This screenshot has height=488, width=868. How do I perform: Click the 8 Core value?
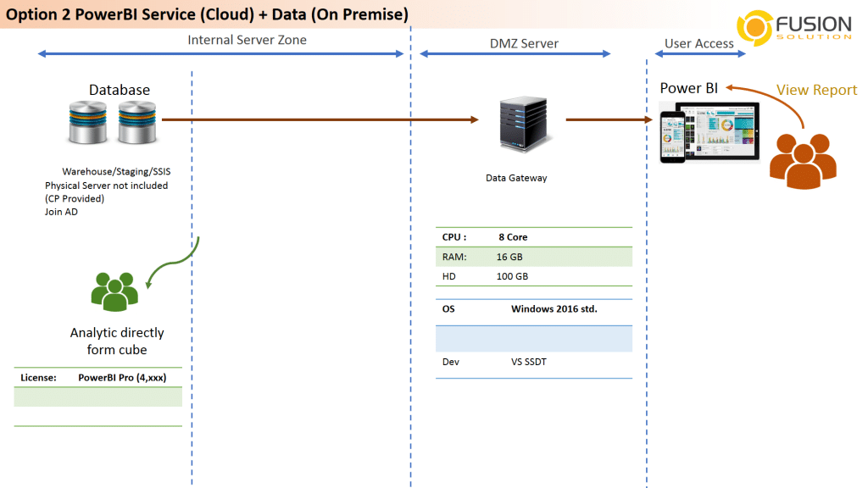513,237
